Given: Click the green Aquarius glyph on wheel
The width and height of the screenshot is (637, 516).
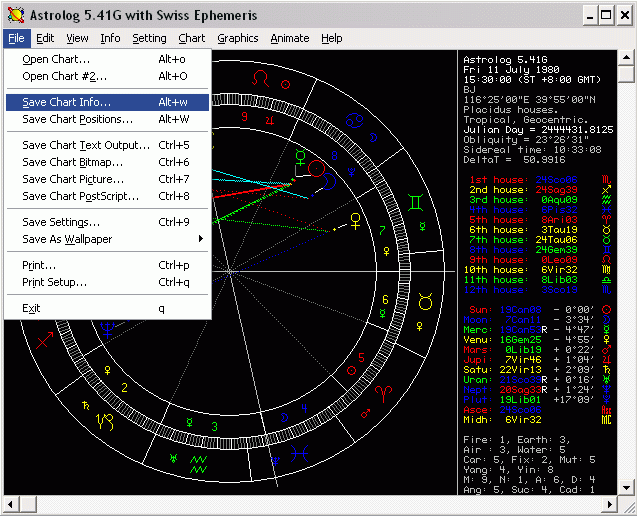Looking at the screenshot, I should 199,464.
